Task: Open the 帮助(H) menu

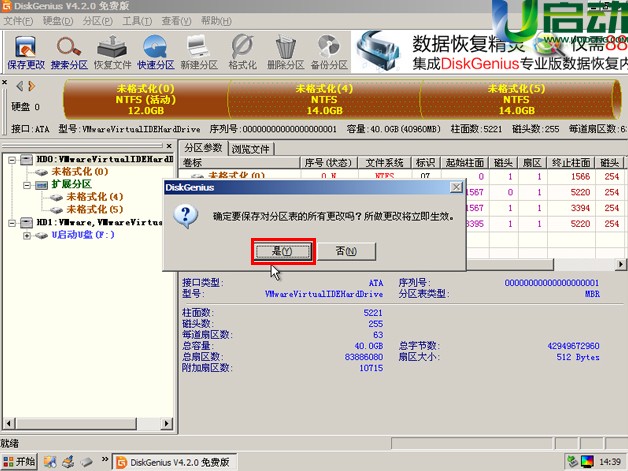Action: (216, 21)
